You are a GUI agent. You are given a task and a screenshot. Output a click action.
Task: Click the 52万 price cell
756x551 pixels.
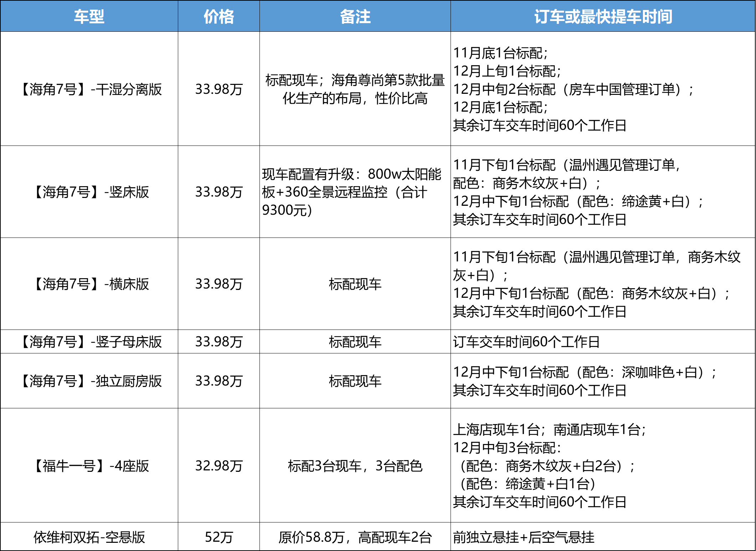tap(219, 537)
